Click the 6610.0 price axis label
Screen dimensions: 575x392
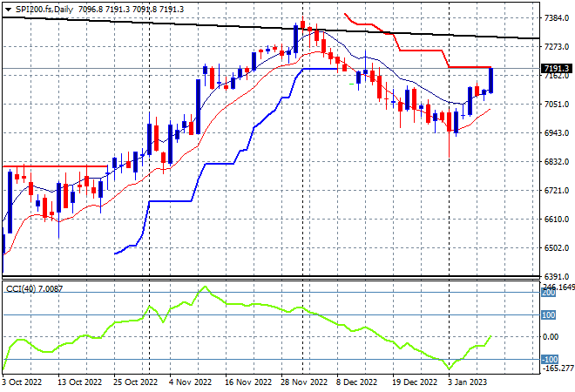point(557,220)
